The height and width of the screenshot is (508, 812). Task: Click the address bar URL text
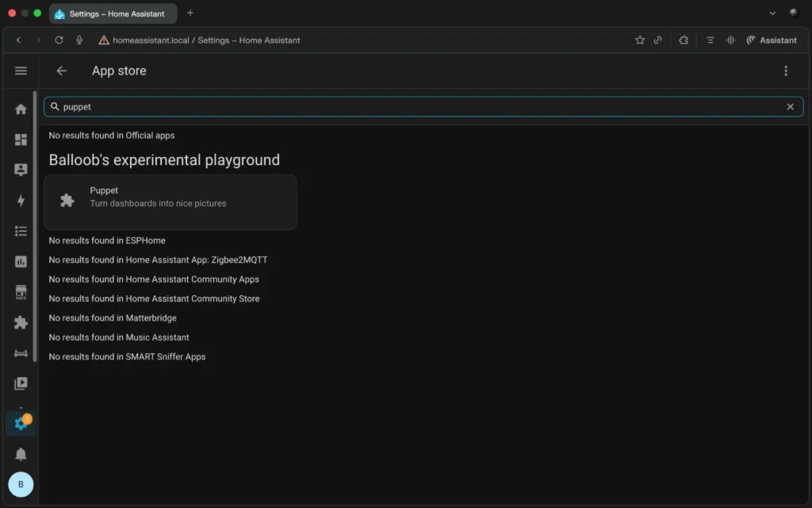coord(206,40)
